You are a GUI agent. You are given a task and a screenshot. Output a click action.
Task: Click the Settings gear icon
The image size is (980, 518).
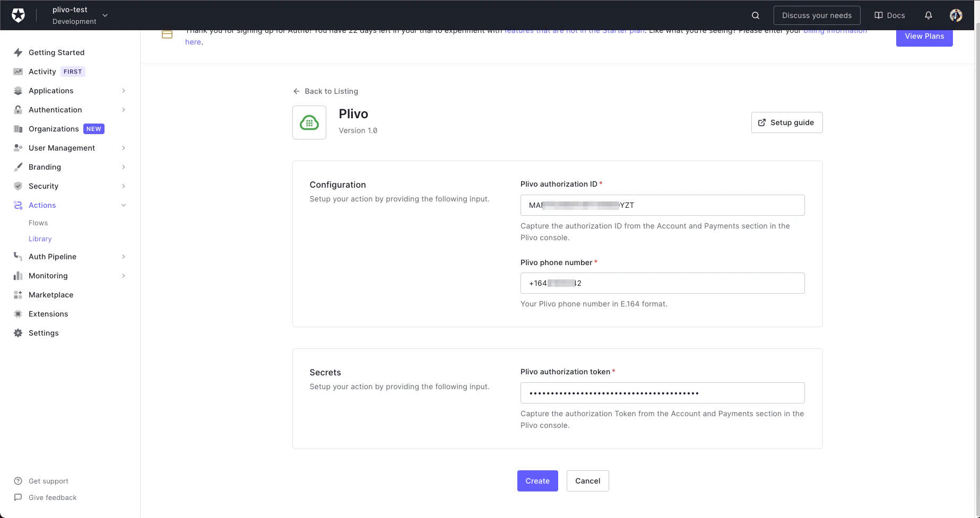(x=18, y=333)
